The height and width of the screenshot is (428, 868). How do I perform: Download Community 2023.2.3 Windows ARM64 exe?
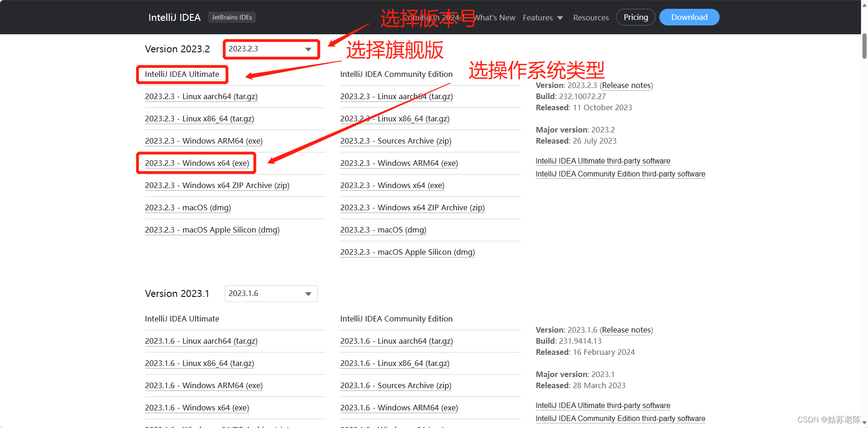(x=399, y=163)
